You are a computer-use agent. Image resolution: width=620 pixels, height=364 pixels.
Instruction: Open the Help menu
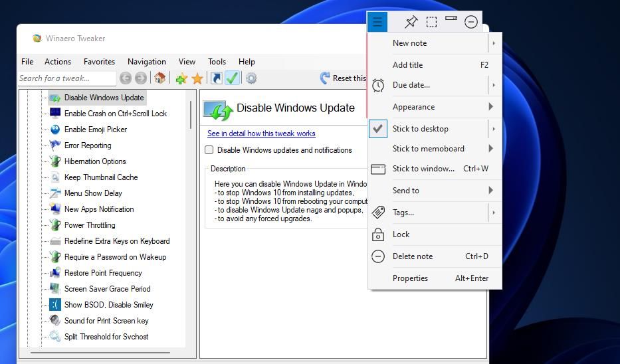click(x=247, y=62)
